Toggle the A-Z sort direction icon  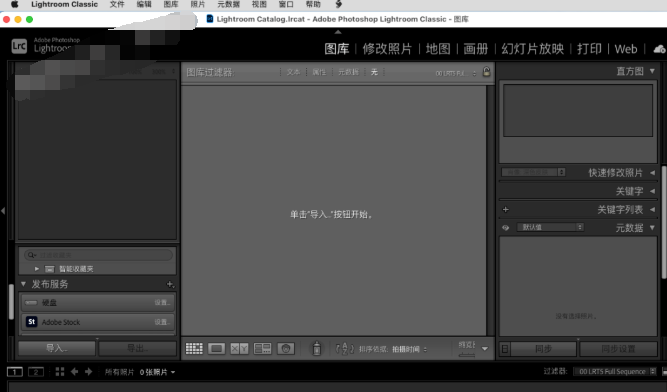pos(345,349)
